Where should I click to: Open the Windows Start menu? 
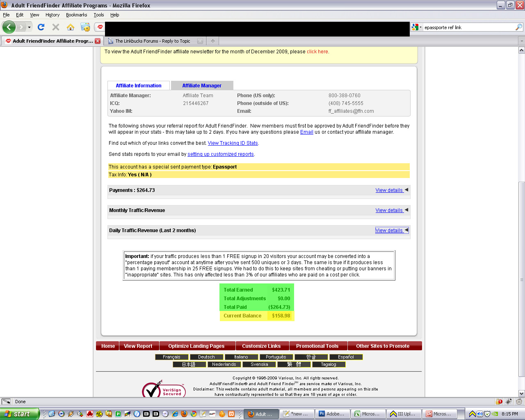pos(19,414)
